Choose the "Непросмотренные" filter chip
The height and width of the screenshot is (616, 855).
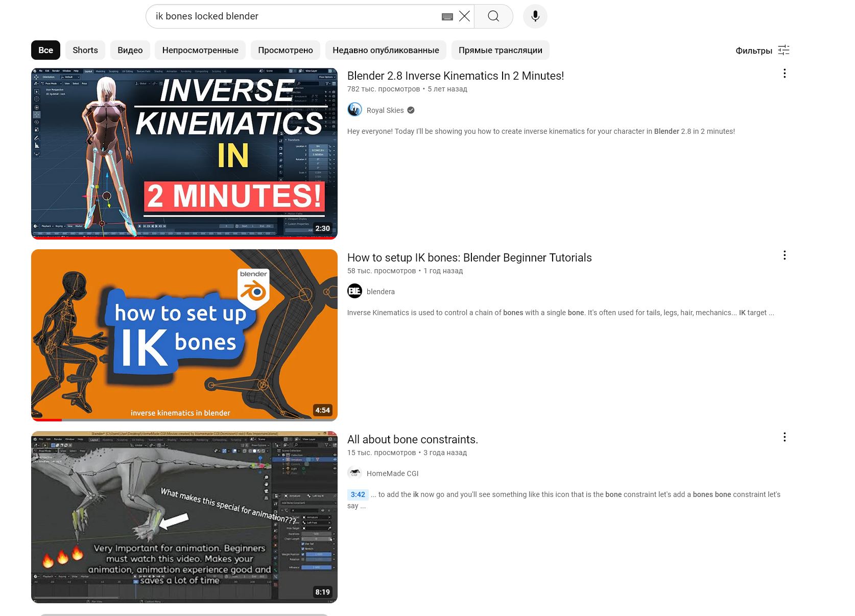pyautogui.click(x=200, y=50)
